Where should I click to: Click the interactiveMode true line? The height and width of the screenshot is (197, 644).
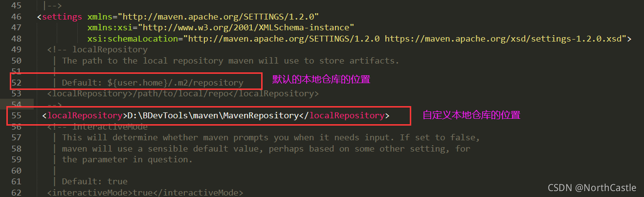[145, 193]
